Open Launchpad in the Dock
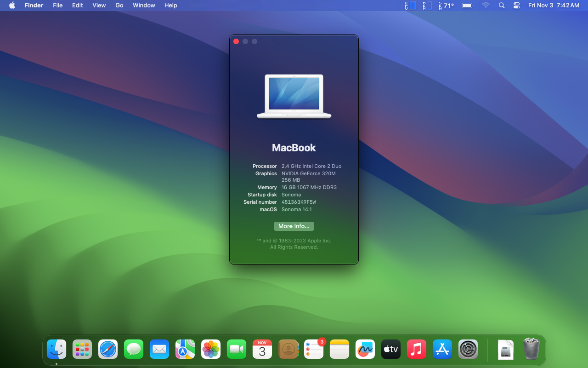This screenshot has width=588, height=368. coord(82,350)
